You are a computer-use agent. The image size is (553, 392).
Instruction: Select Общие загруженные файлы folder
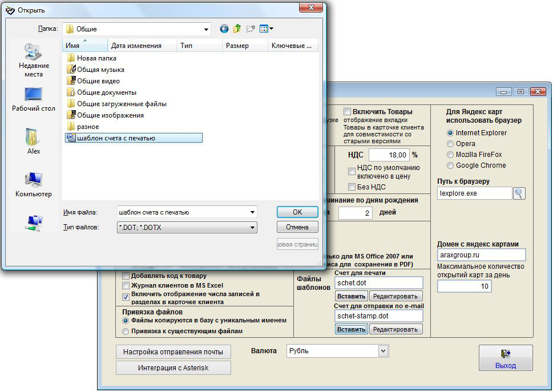pyautogui.click(x=117, y=104)
